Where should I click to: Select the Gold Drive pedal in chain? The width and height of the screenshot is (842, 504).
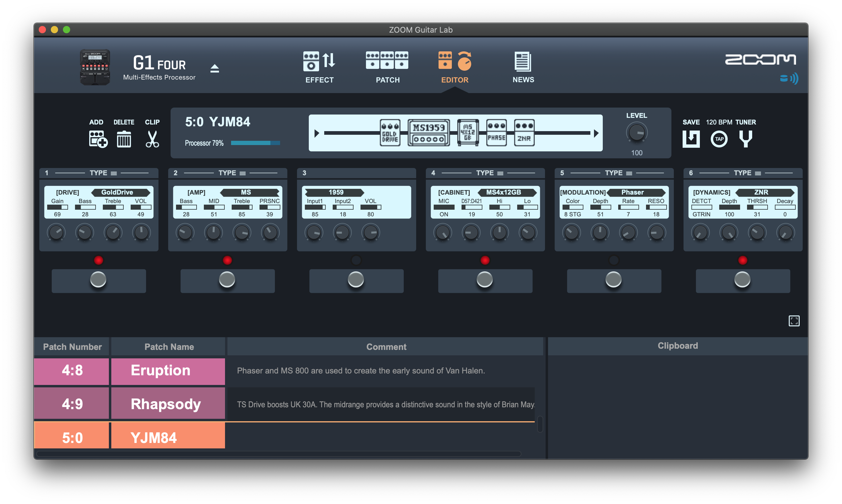(x=390, y=133)
